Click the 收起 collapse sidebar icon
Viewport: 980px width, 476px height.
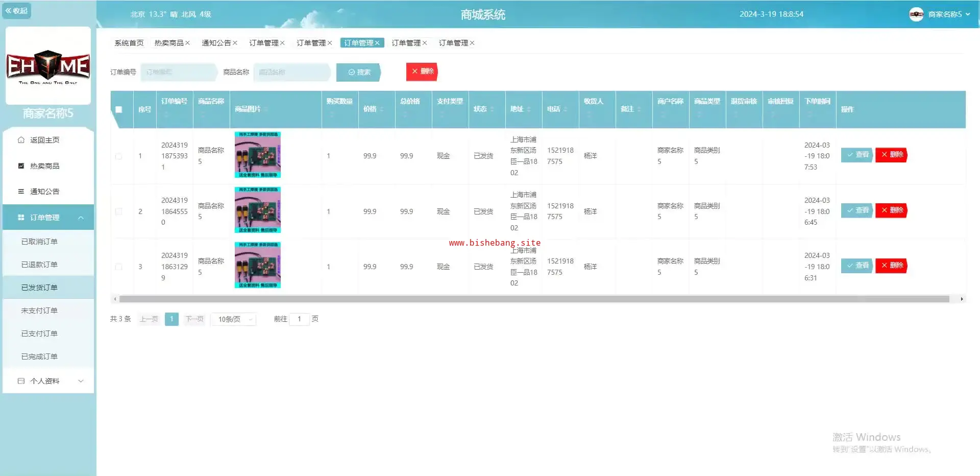tap(9, 11)
